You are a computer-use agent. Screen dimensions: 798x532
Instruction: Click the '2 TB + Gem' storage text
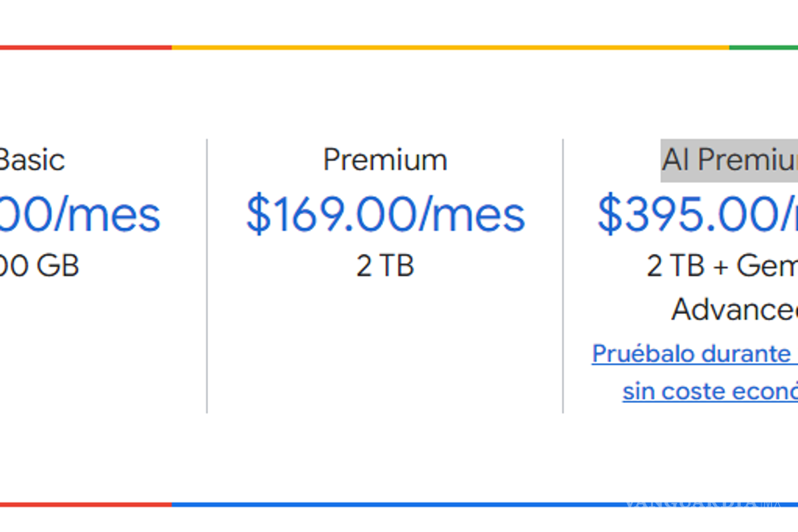722,266
